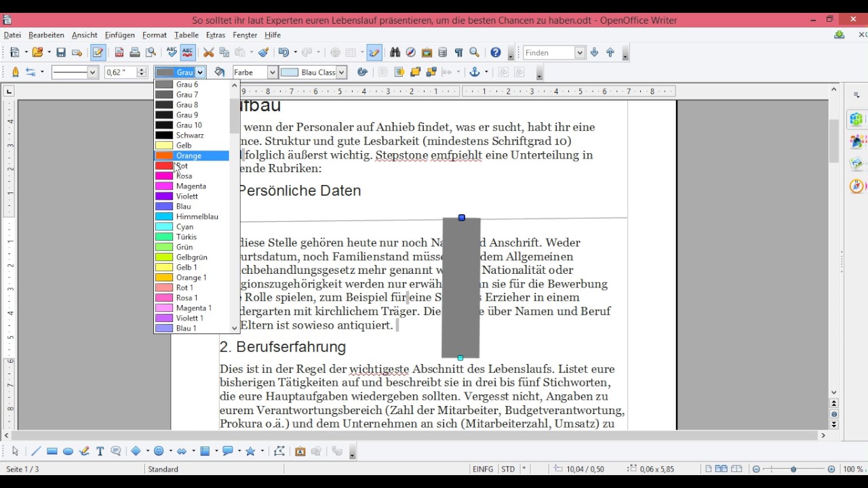Open the line style dropdown
The image size is (868, 488).
point(93,72)
